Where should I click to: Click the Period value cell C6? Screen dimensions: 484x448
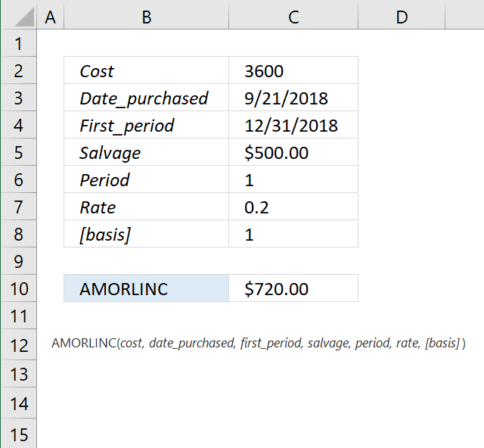(x=293, y=179)
